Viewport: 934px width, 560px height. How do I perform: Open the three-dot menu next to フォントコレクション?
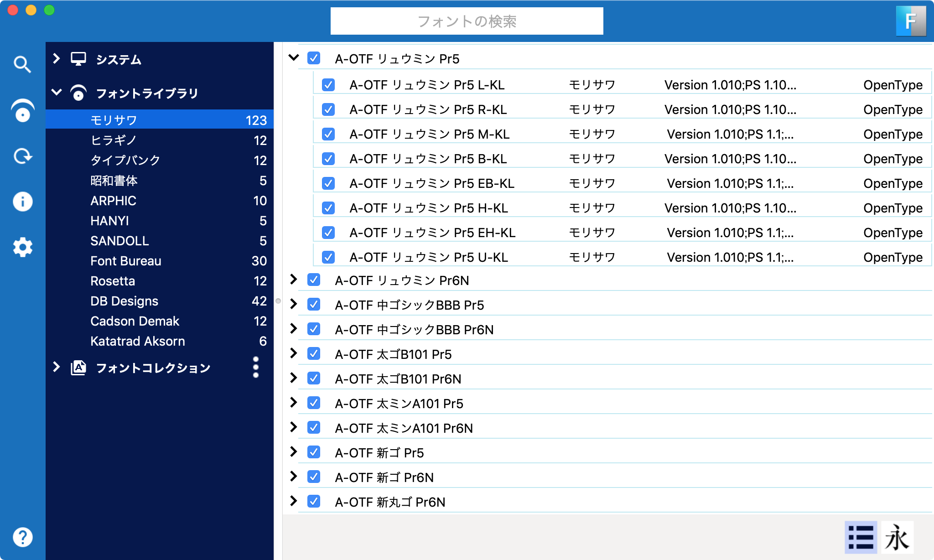point(256,368)
